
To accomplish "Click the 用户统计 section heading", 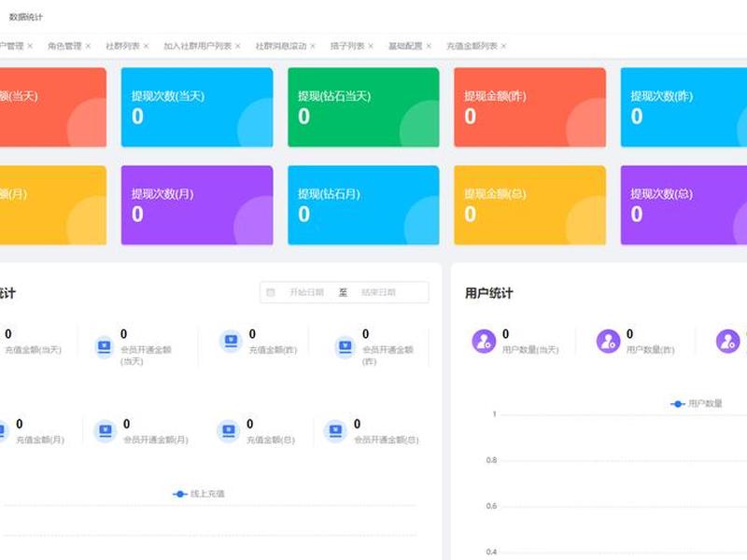I will click(x=488, y=293).
